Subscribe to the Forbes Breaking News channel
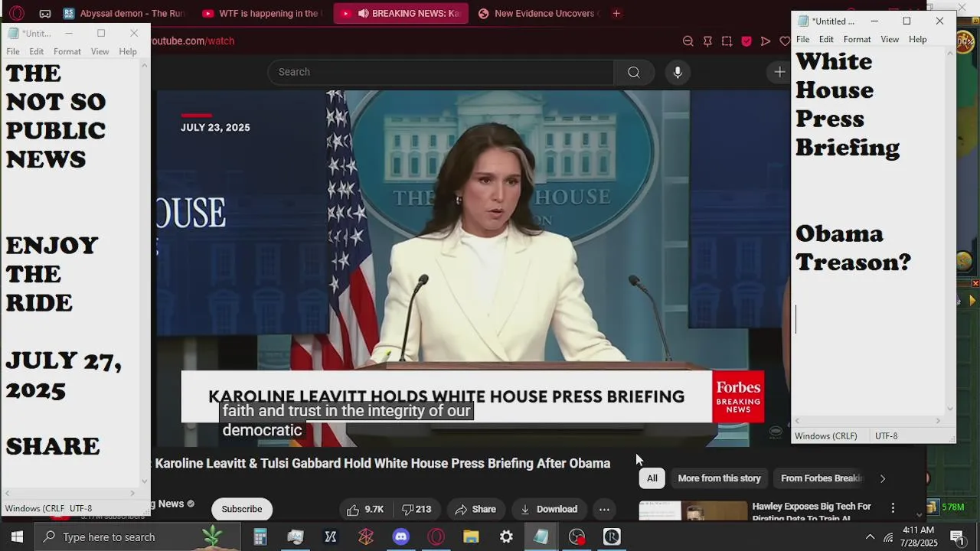The image size is (980, 551). (242, 509)
